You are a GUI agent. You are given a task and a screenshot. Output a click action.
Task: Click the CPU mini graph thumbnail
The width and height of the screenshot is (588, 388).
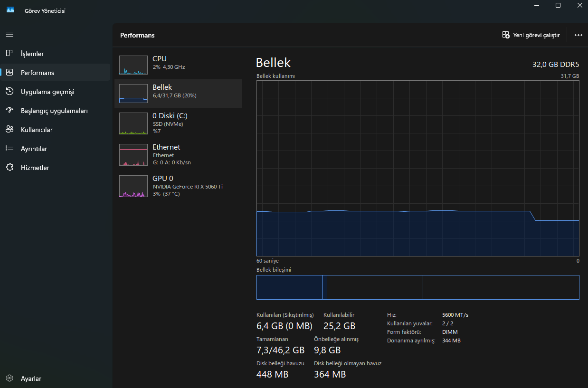coord(133,65)
